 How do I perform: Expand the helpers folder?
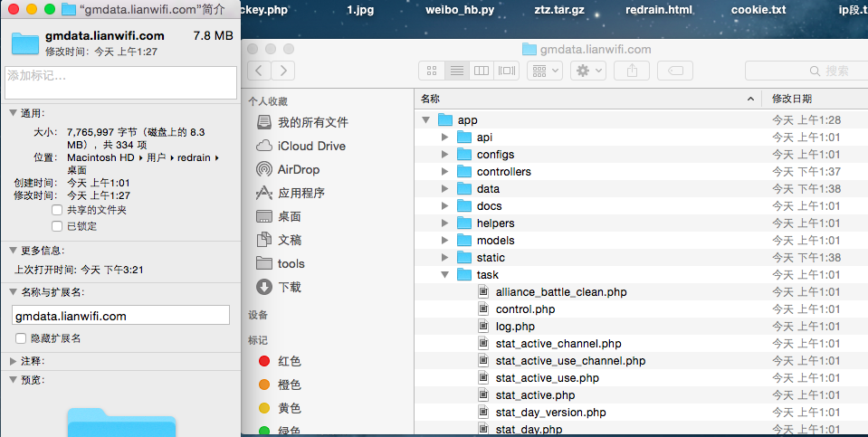coord(444,223)
